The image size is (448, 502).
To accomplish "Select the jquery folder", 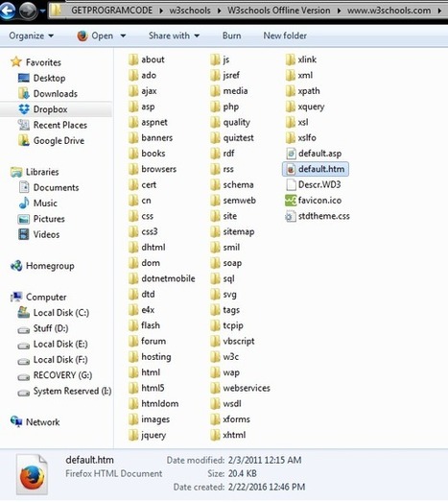I will coord(147,435).
